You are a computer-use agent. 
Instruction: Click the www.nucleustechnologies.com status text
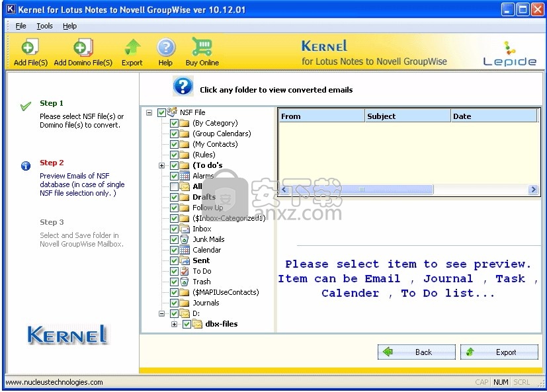tap(54, 382)
